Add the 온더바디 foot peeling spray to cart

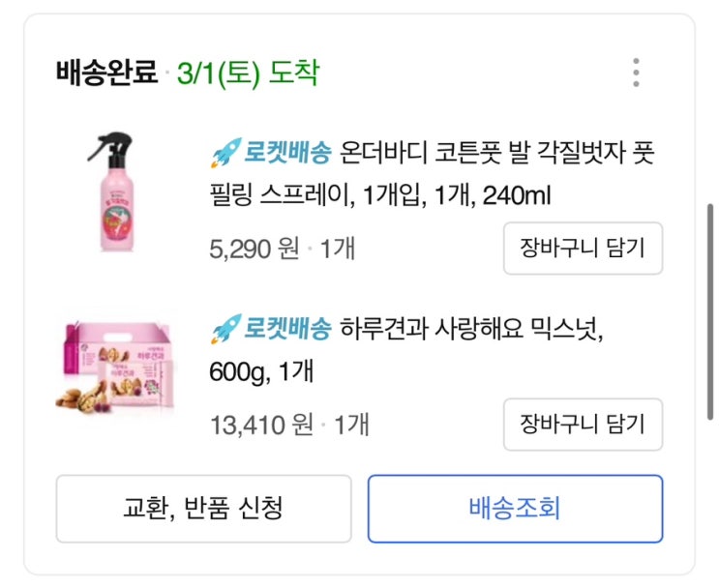tap(583, 249)
